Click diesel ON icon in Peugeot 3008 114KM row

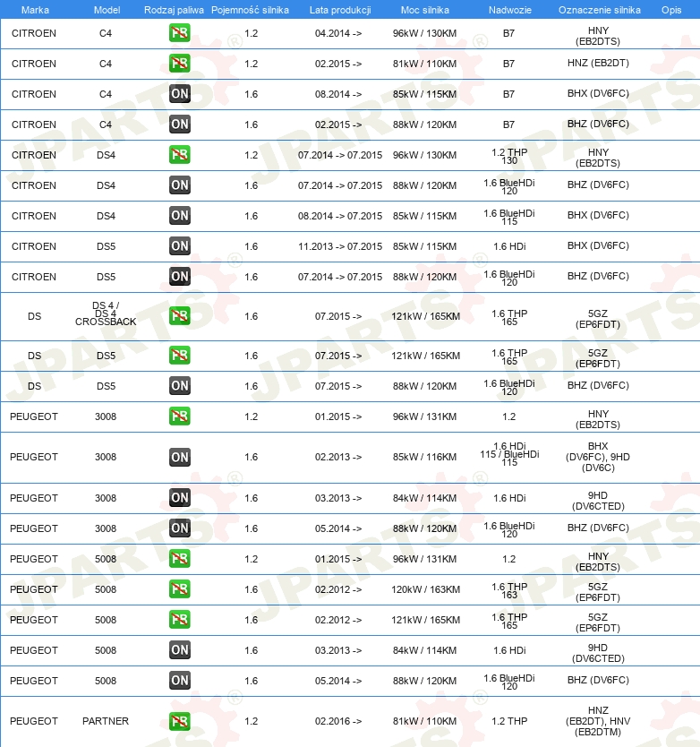pos(180,498)
